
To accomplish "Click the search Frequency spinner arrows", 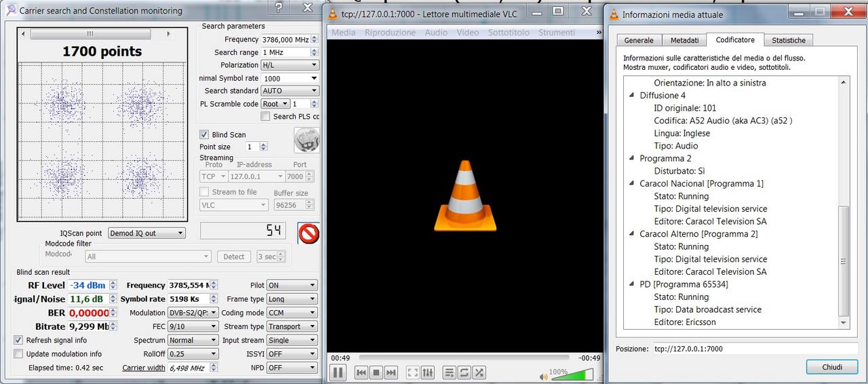I will click(315, 39).
